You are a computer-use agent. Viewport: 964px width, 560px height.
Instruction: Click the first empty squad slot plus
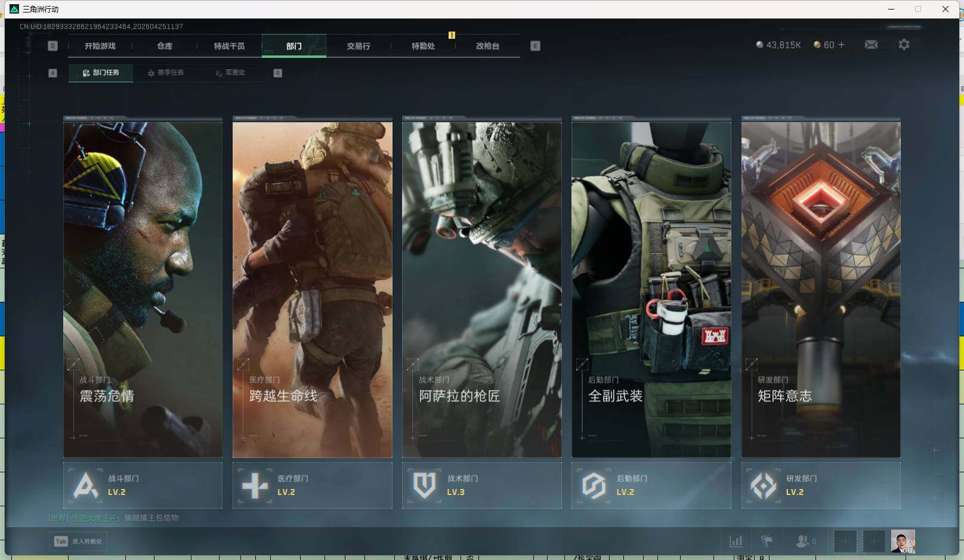click(x=845, y=542)
